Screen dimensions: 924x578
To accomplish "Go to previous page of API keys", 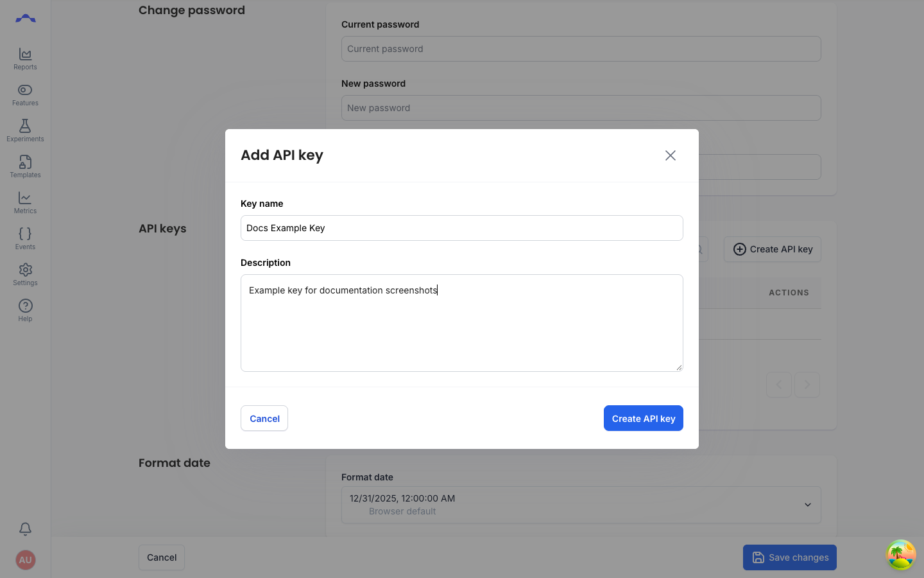I will 779,385.
